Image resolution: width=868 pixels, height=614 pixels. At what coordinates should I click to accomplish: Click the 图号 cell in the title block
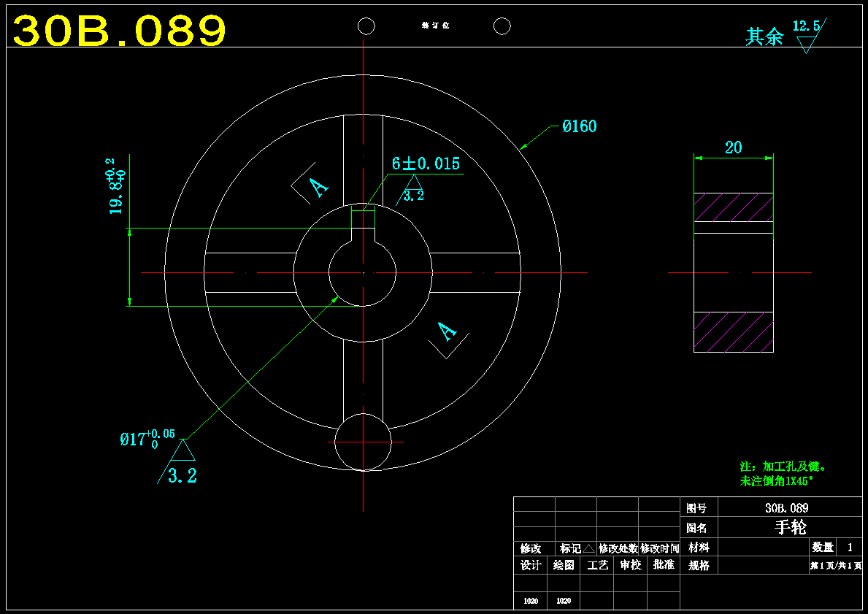point(699,507)
